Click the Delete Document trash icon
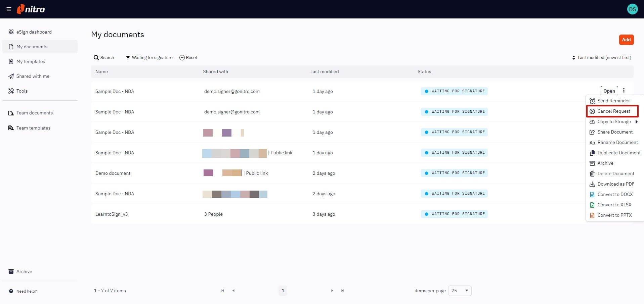The height and width of the screenshot is (304, 644). point(592,174)
